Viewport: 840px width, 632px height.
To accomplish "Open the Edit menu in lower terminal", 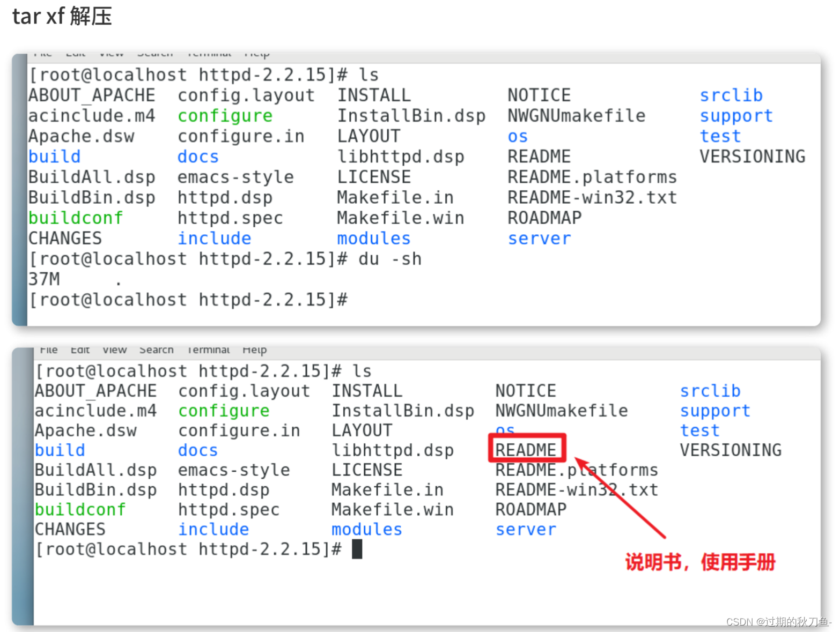I will [80, 350].
